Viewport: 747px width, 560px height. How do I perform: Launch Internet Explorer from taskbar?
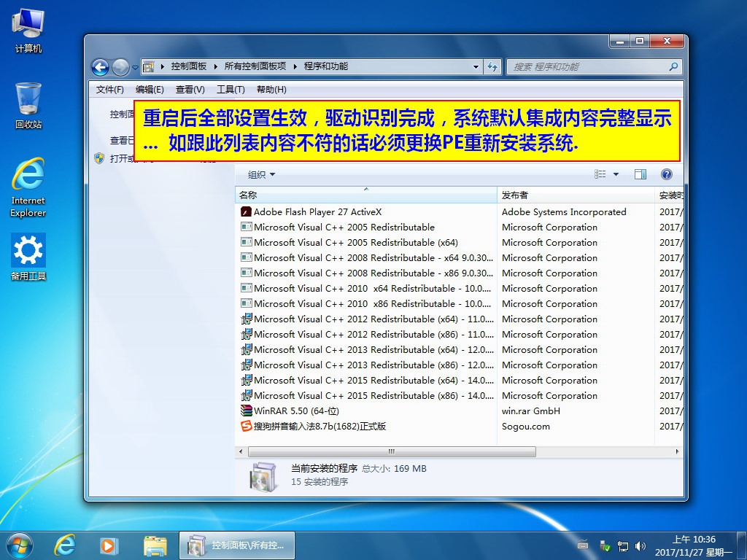(x=65, y=545)
